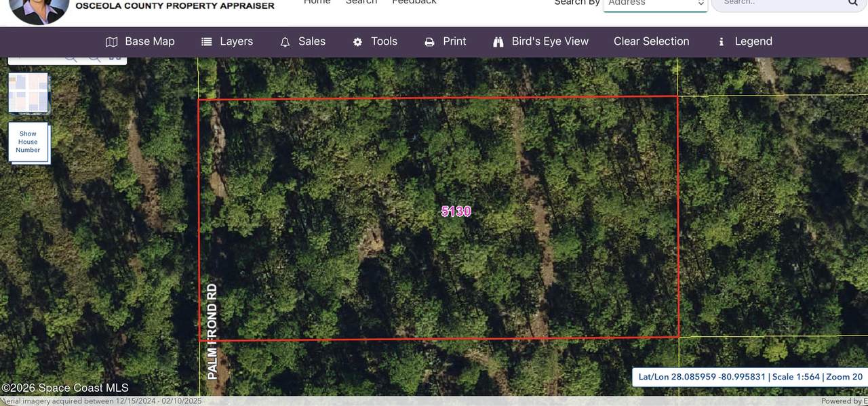The height and width of the screenshot is (406, 868).
Task: Launch Bird's Eye View with binoculars
Action: pos(540,41)
